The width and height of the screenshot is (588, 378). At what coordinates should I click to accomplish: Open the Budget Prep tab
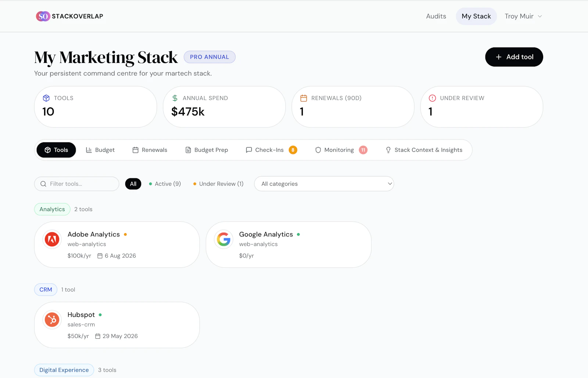tap(207, 150)
